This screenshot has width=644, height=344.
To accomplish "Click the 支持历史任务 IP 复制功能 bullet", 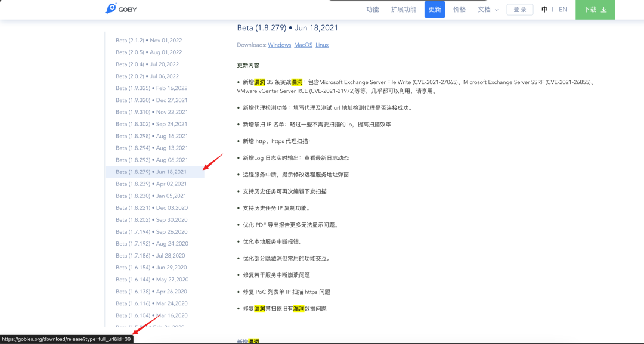I will tap(277, 208).
